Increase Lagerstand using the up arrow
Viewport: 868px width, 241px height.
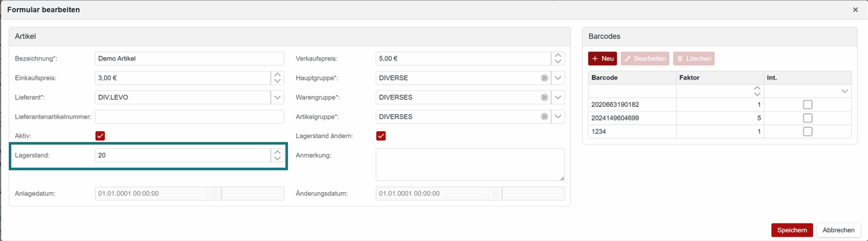(x=277, y=152)
